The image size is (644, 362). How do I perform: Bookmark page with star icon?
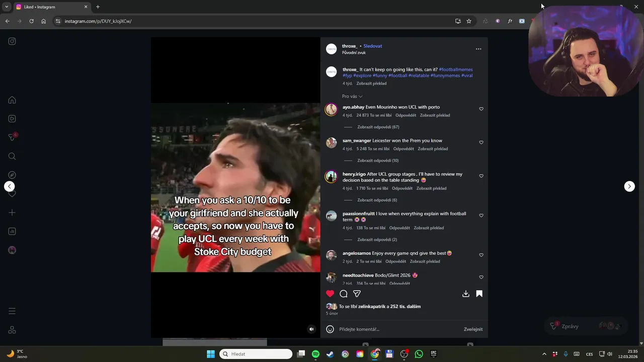pos(469,21)
